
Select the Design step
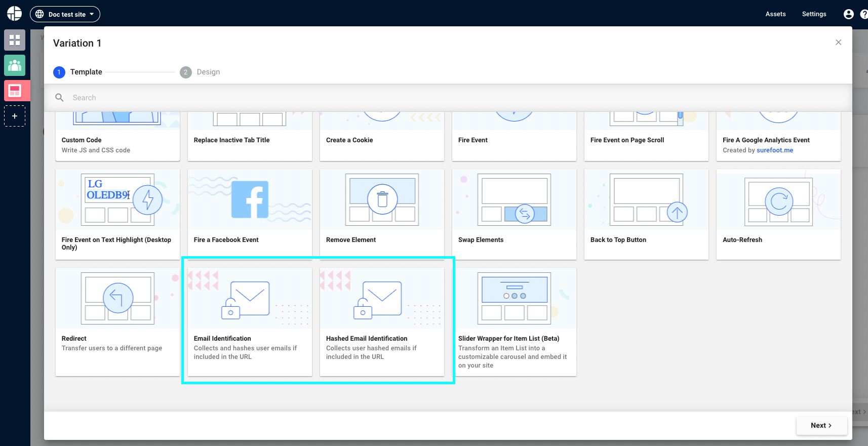click(x=200, y=72)
